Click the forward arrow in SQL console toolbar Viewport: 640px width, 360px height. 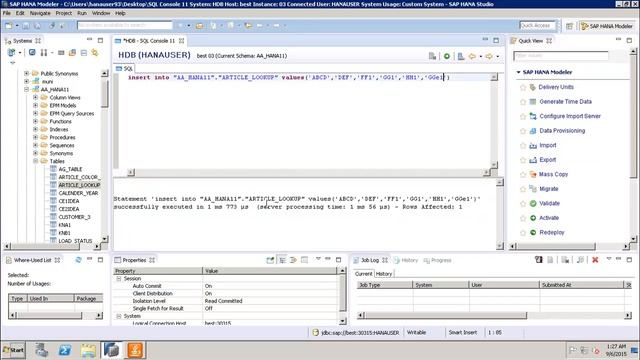click(489, 56)
